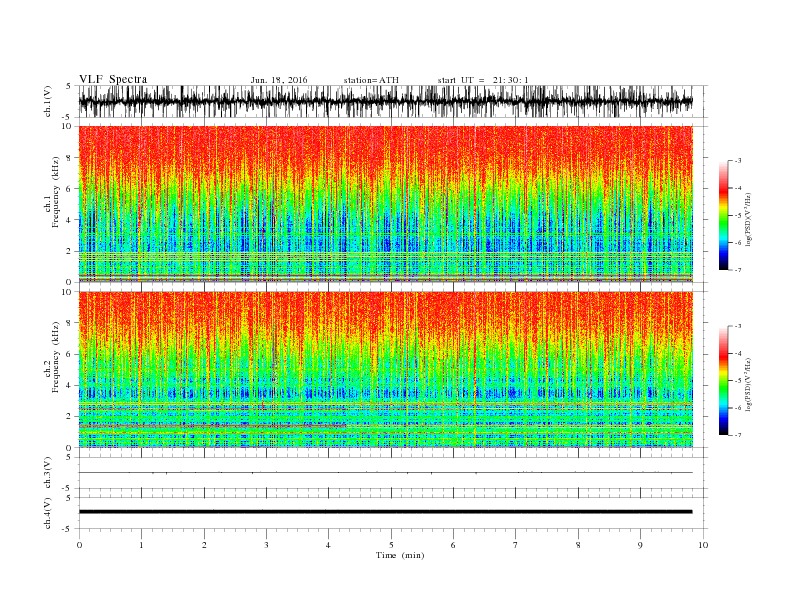Click time axis tick label "9" at bottom
Viewport: 792px width, 612px height.
click(x=640, y=545)
